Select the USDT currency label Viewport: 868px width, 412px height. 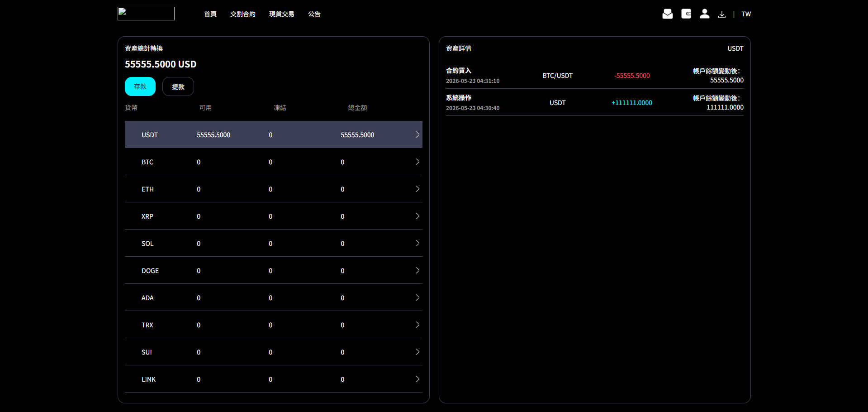(x=150, y=135)
